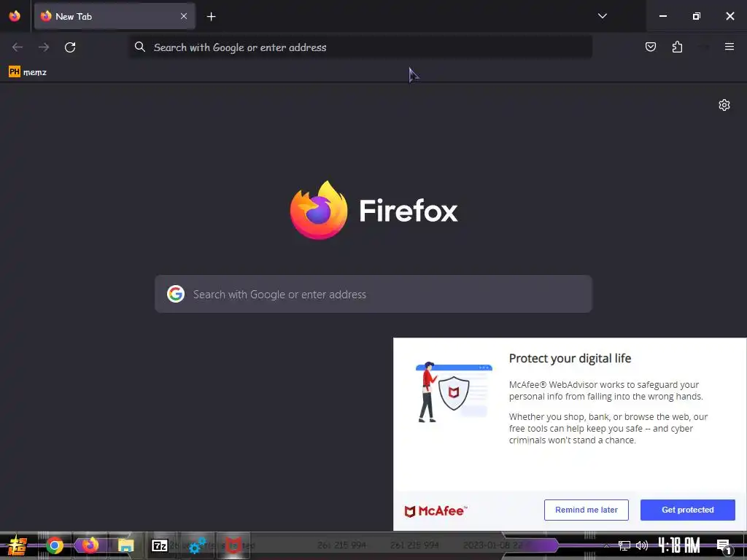Click the 4:18 AM taskbar clock
This screenshot has height=560, width=747.
679,545
